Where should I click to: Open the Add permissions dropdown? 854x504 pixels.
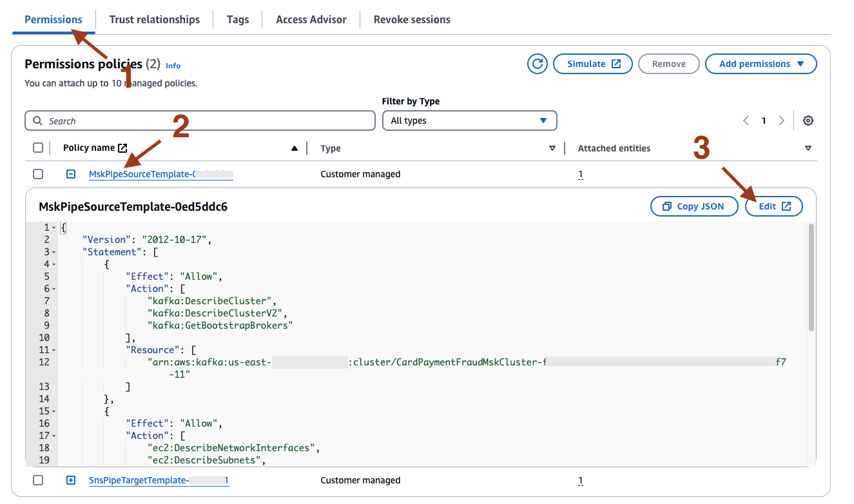[x=761, y=64]
